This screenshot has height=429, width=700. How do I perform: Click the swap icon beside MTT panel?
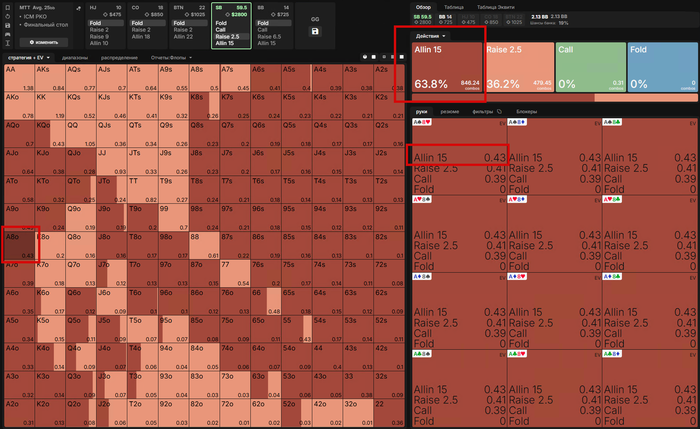79,8
